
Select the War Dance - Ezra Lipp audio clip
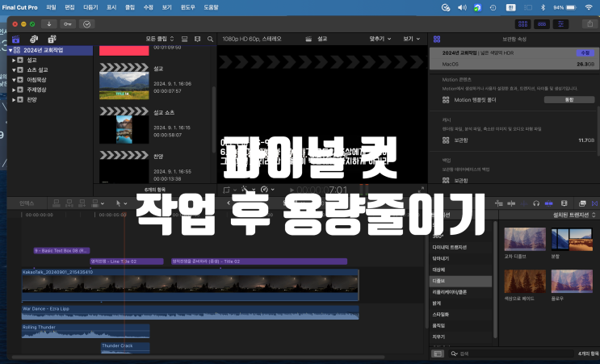(191, 312)
